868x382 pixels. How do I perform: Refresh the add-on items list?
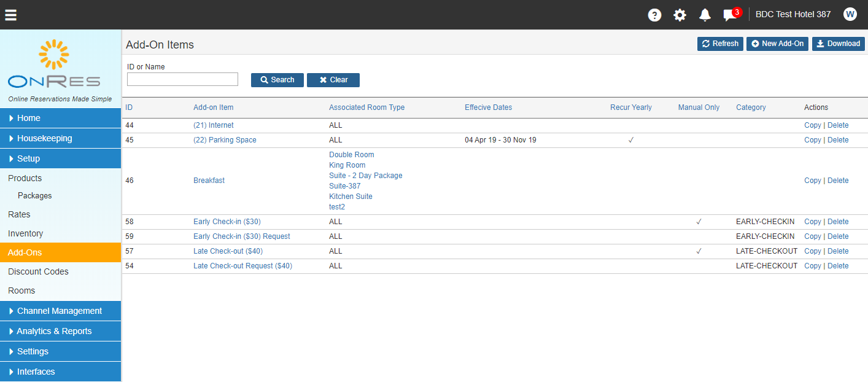720,44
